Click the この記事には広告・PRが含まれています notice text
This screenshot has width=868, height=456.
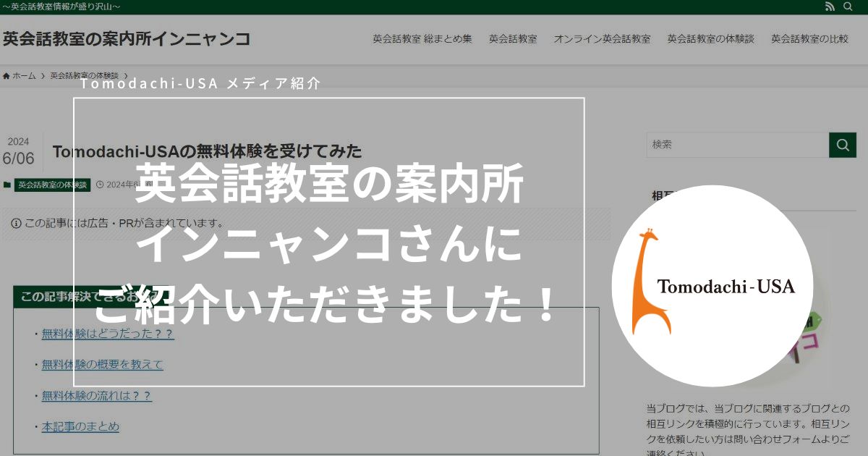point(124,224)
